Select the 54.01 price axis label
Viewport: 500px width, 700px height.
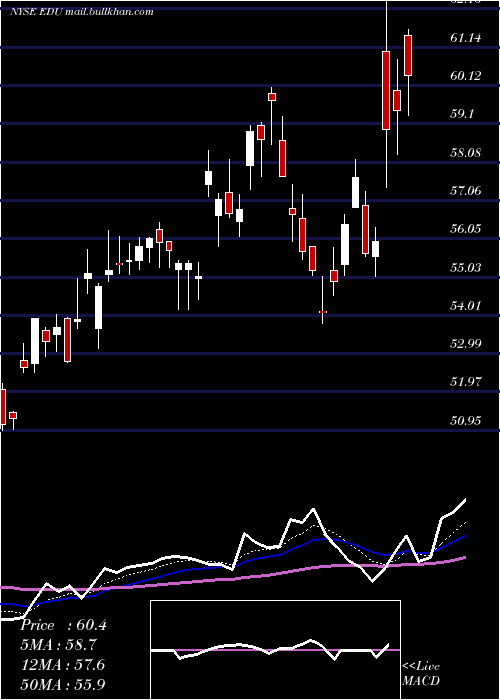(x=466, y=306)
